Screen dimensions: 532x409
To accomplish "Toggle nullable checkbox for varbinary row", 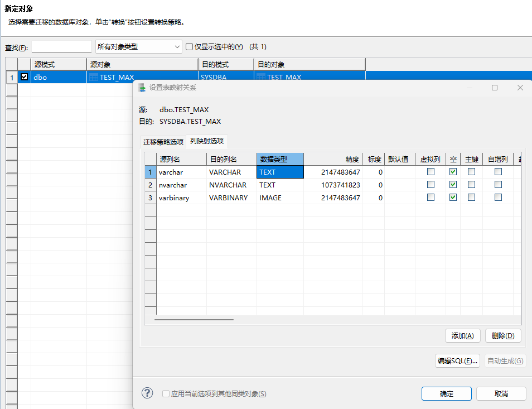I will point(453,197).
